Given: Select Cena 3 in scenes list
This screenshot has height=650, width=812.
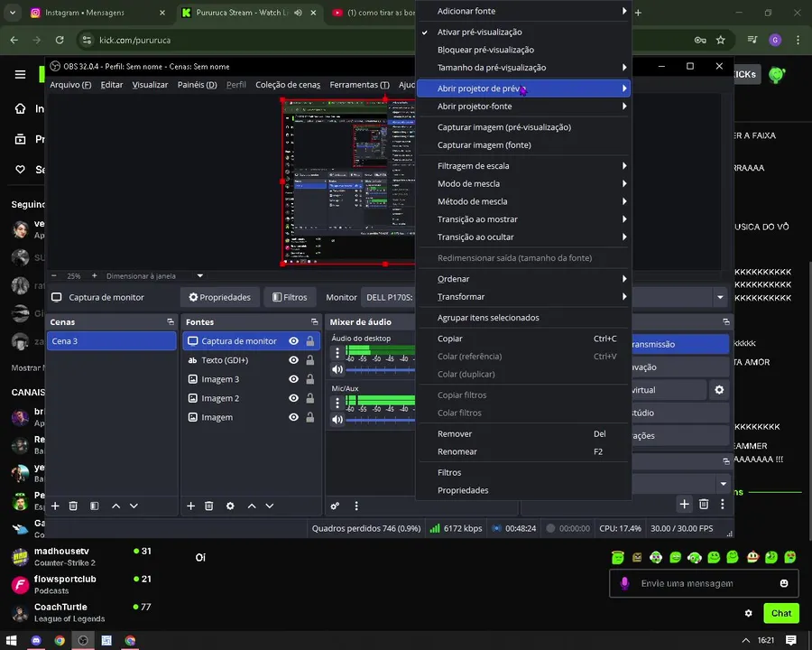Looking at the screenshot, I should (112, 341).
